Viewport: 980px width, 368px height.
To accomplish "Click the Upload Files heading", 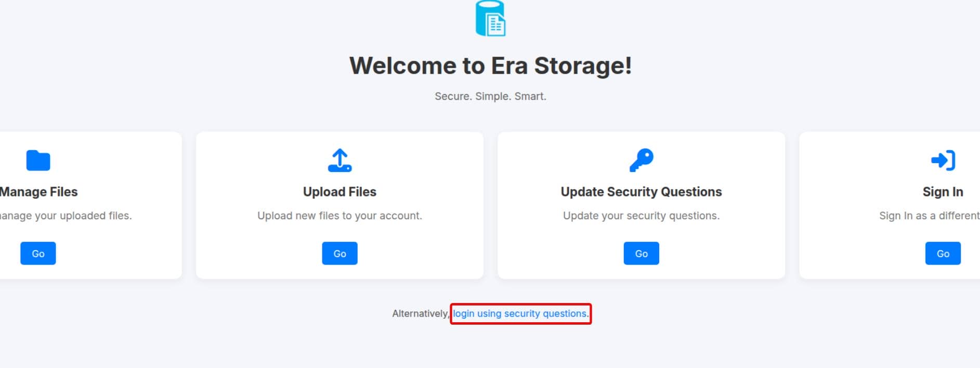I will (339, 192).
